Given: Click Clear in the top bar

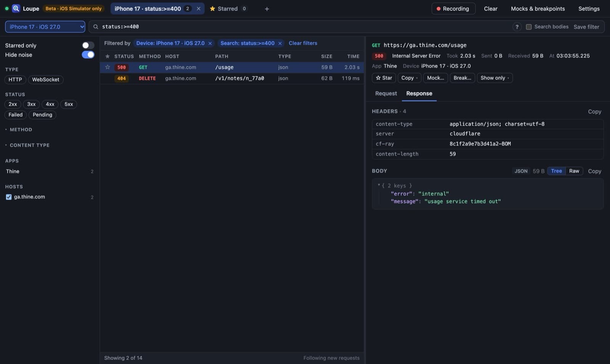Looking at the screenshot, I should pos(490,8).
